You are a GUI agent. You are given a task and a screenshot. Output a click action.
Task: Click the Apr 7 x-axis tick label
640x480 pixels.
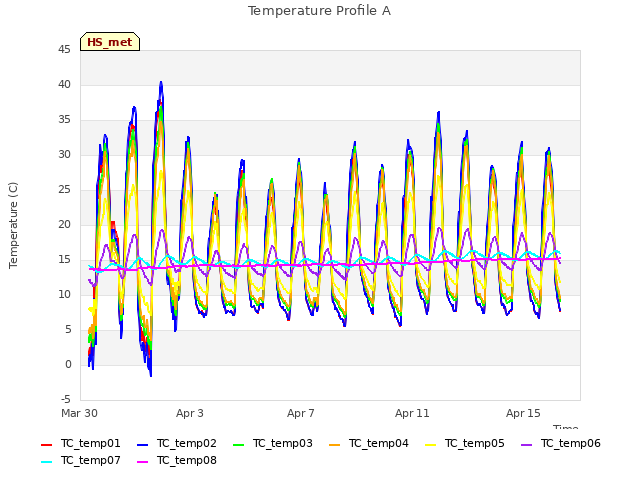click(301, 413)
